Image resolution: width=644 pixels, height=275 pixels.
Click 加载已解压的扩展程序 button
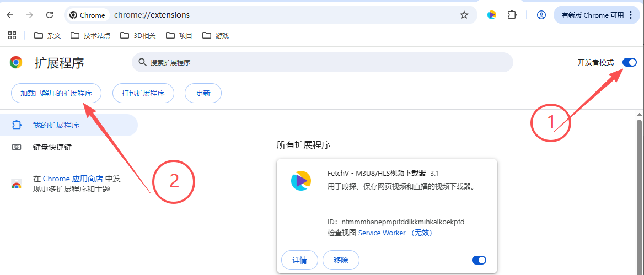click(x=56, y=93)
